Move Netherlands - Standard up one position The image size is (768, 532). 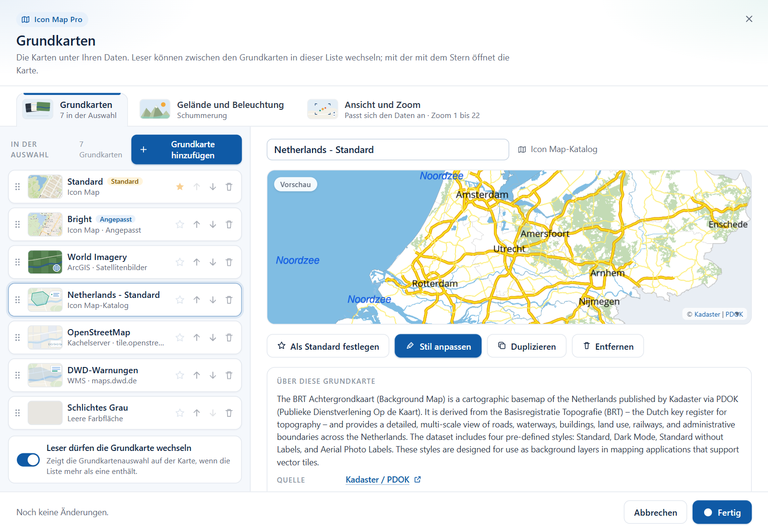pyautogui.click(x=197, y=300)
